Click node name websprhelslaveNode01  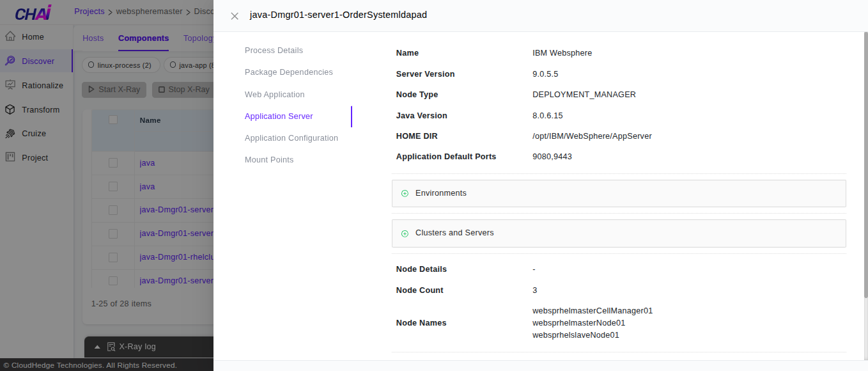click(x=576, y=335)
